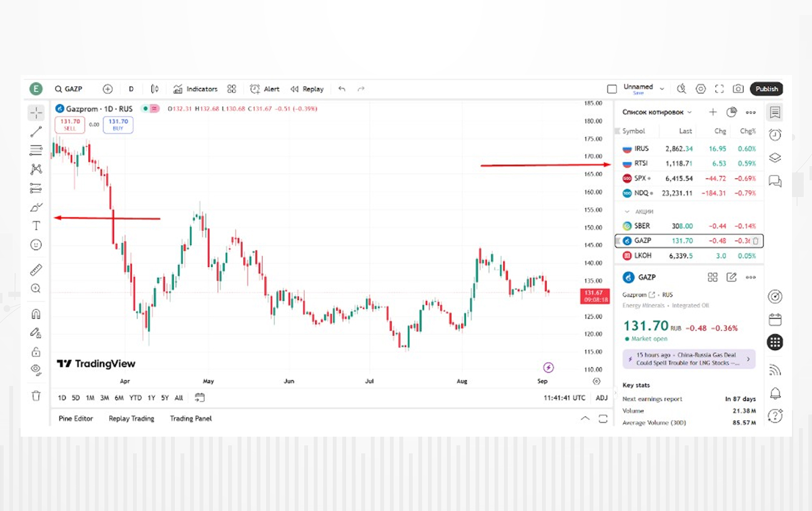Toggle lock all drawings tool
Image resolution: width=812 pixels, height=511 pixels.
coord(36,352)
